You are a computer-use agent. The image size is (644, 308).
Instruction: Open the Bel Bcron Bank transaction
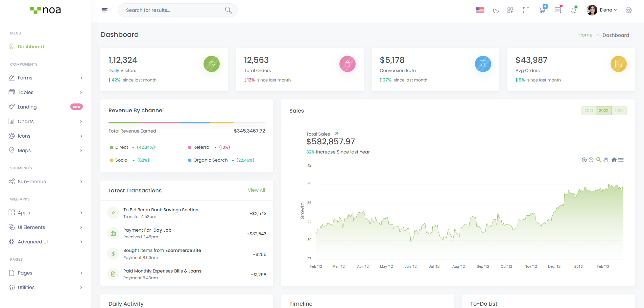click(187, 213)
